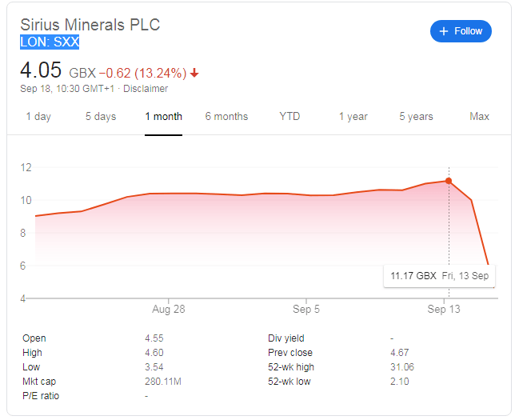
Task: Click the Aug 28 axis label
Action: (168, 309)
